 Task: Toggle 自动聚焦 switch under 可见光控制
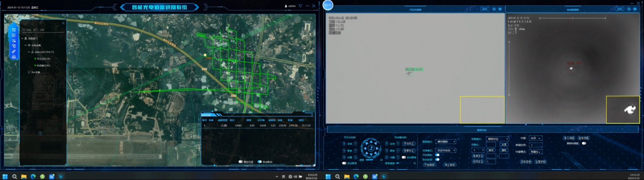(x=344, y=163)
